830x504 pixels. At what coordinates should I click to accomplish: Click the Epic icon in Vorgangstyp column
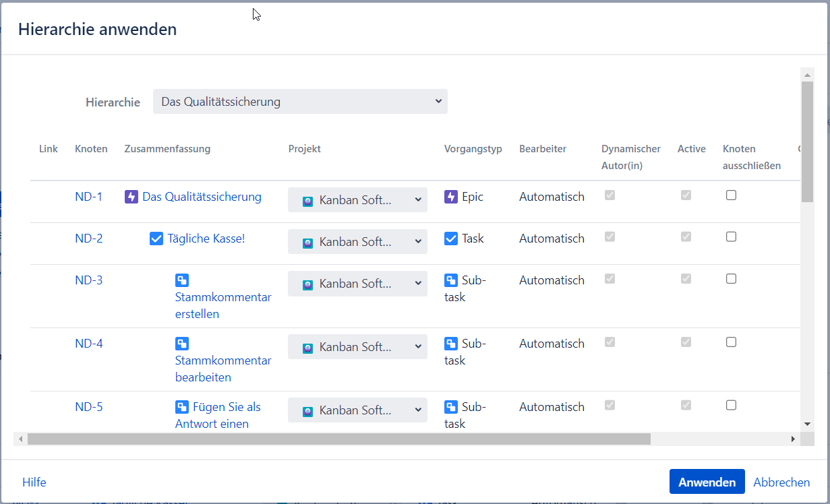(x=451, y=197)
